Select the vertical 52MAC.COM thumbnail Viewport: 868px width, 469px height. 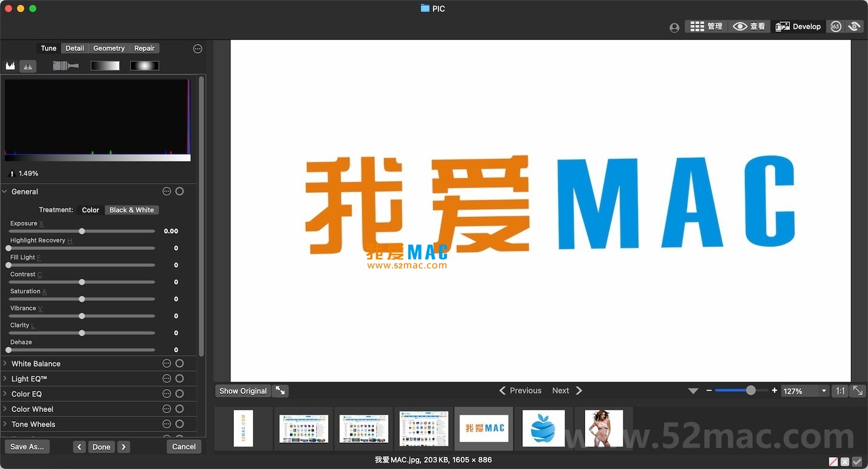243,428
